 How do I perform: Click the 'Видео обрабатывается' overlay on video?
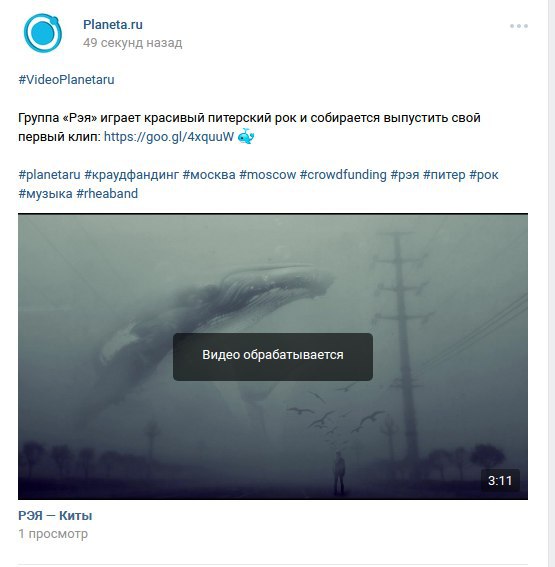tap(273, 357)
